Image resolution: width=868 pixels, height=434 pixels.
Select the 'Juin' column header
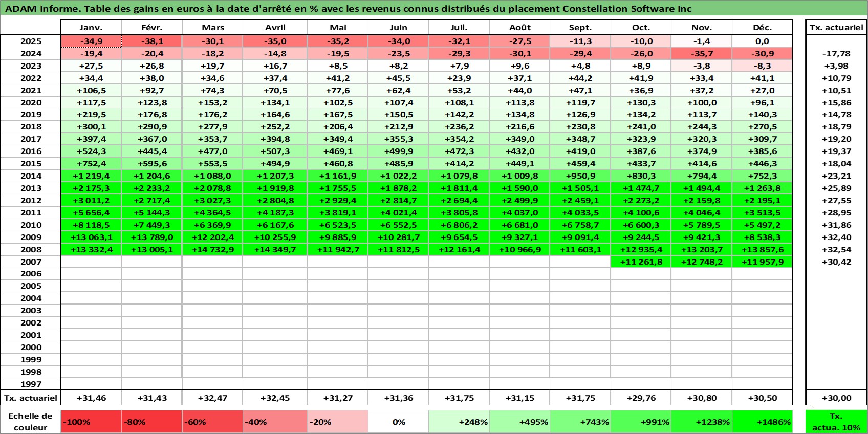[x=398, y=28]
